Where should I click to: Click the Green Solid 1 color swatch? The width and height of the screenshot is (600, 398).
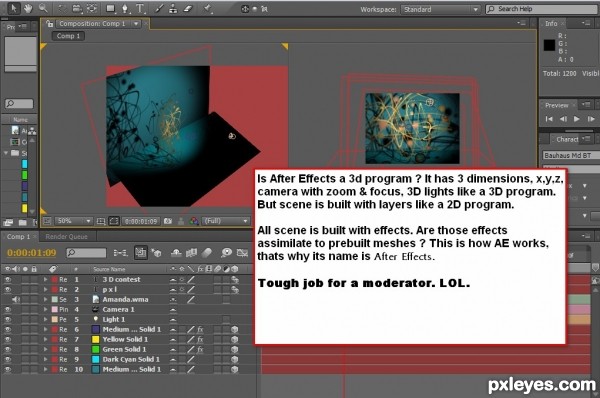point(96,349)
